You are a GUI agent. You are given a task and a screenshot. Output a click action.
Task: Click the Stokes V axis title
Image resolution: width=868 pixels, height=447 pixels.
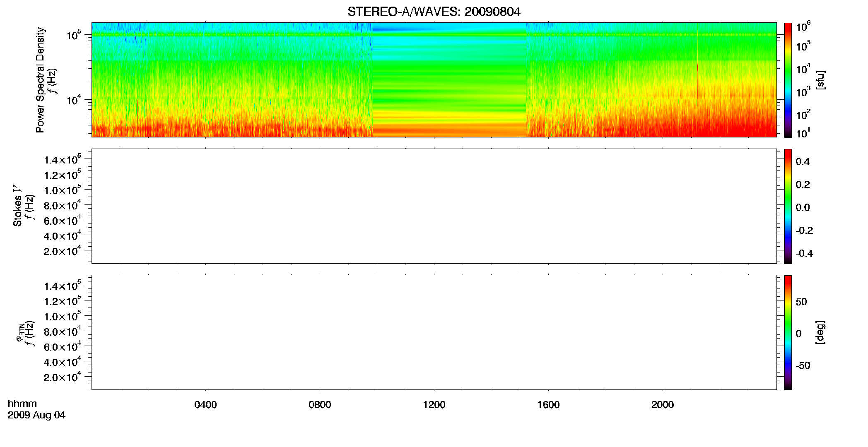17,205
